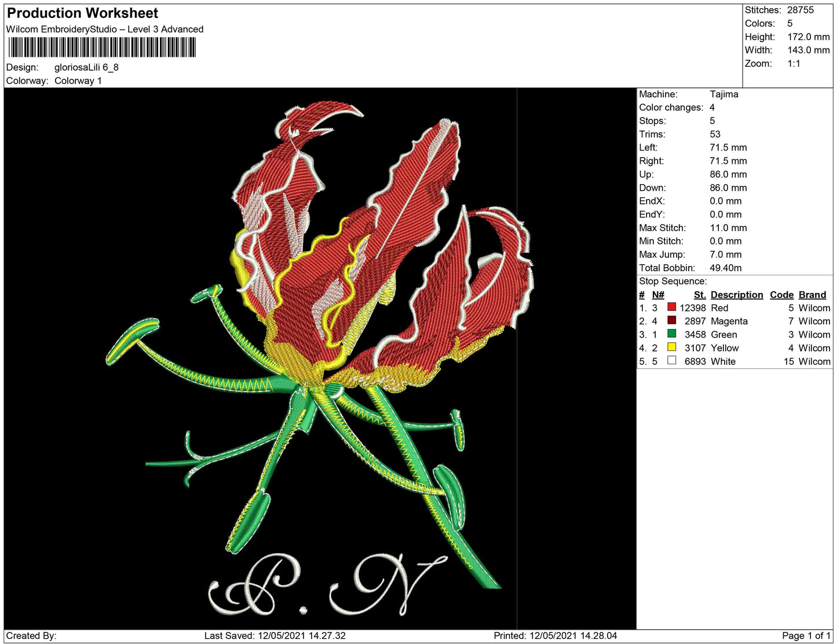The width and height of the screenshot is (837, 644).
Task: Click the Production Worksheet title
Action: 82,13
